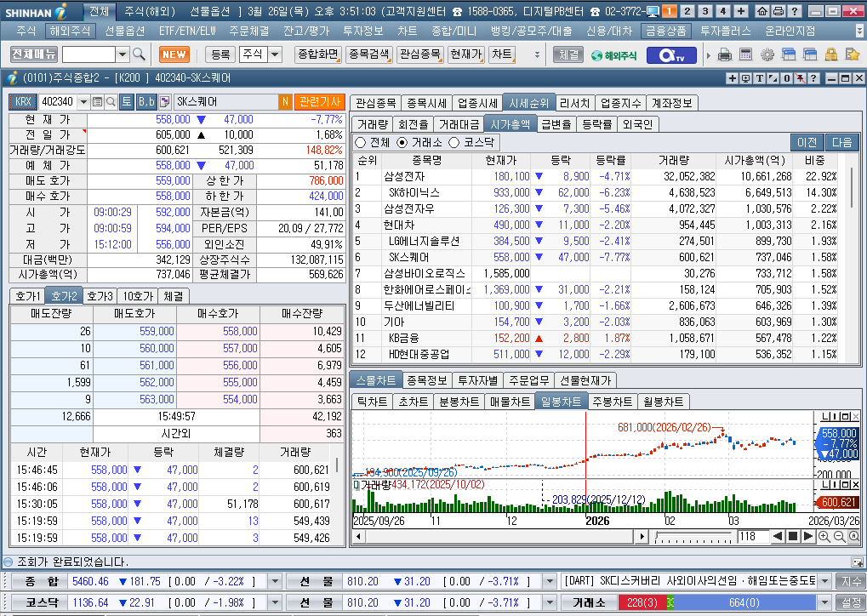Click the chart horizontal scrollbar right arrow
The width and height of the screenshot is (867, 616).
[x=642, y=536]
